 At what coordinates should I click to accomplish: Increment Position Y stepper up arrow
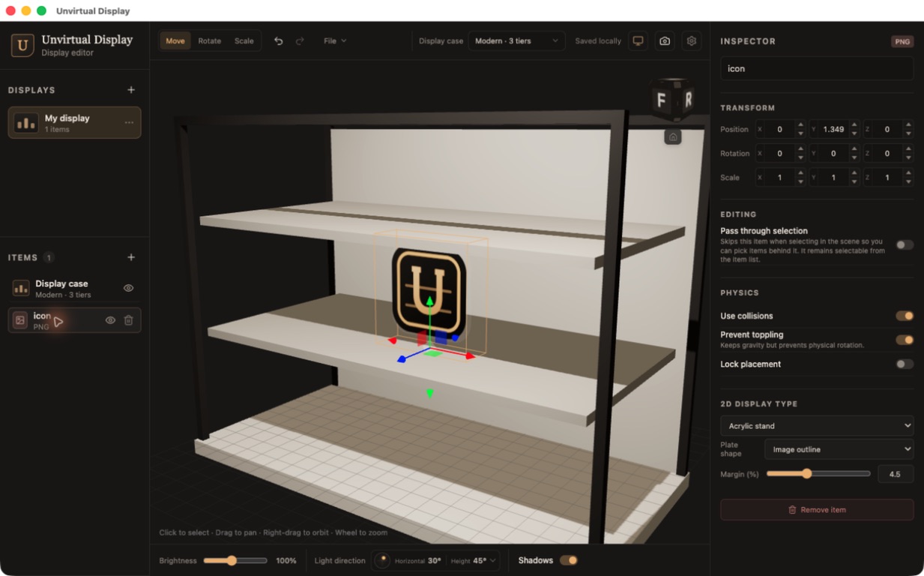(854, 125)
